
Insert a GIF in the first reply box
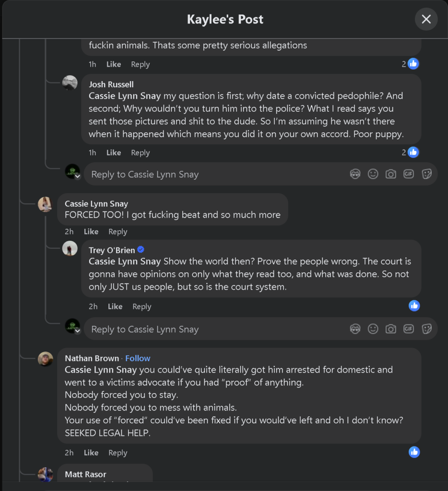pos(409,174)
